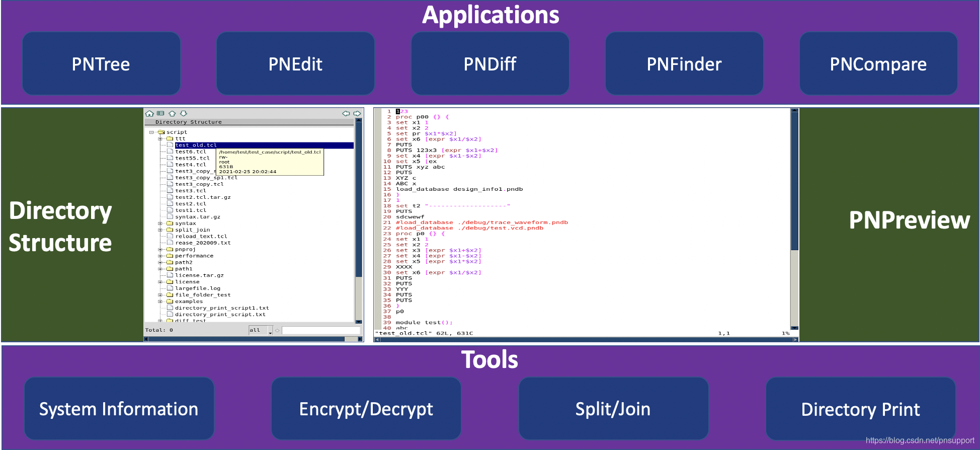Click the up arrow icon in directory toolbar
The height and width of the screenshot is (450, 980).
(x=172, y=114)
